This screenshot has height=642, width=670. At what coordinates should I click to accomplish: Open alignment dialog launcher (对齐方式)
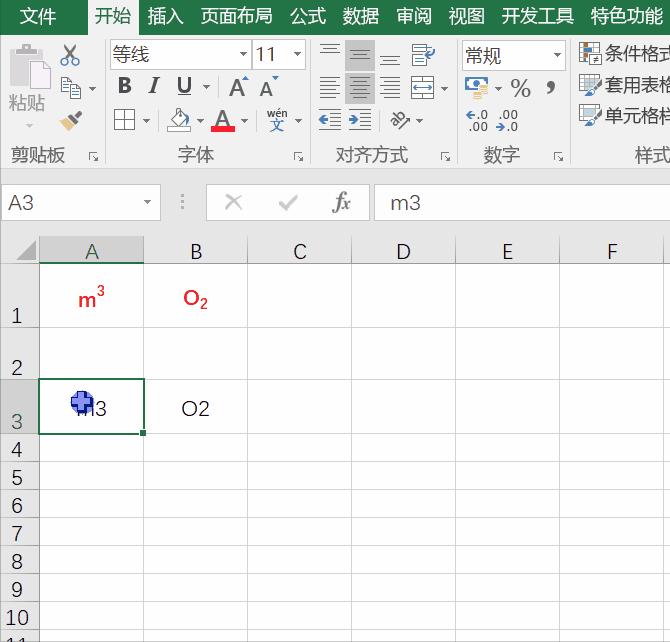point(445,157)
